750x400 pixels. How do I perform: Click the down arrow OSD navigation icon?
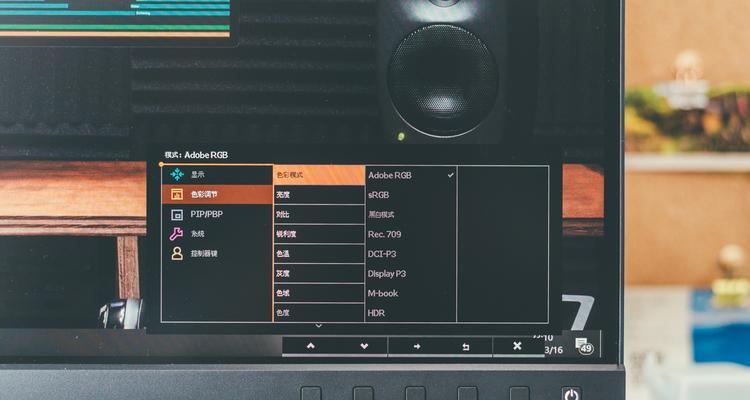(x=364, y=346)
